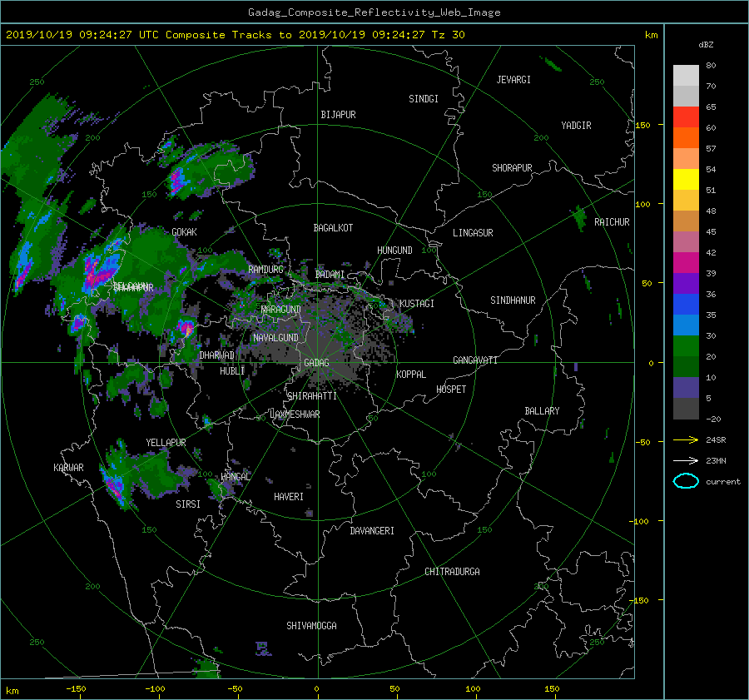Click the LINGASUR city label

tap(473, 233)
